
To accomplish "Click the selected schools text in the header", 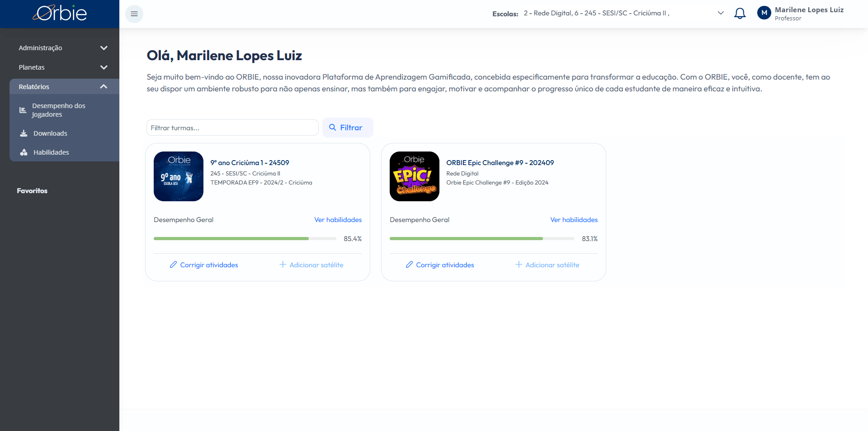I will click(597, 13).
